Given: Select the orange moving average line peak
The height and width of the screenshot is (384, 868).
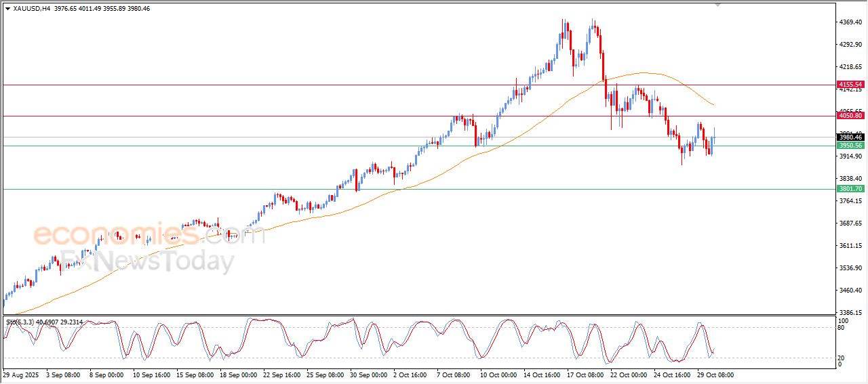Looking at the screenshot, I should [x=642, y=73].
